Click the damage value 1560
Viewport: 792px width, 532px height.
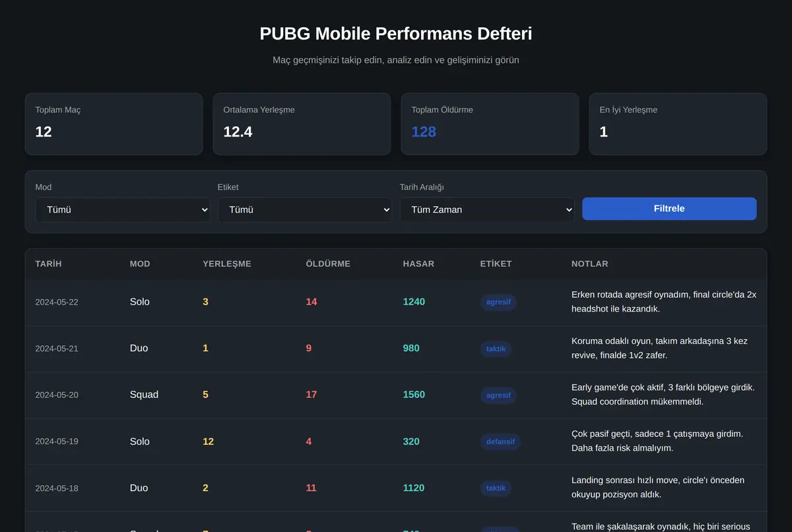point(414,395)
